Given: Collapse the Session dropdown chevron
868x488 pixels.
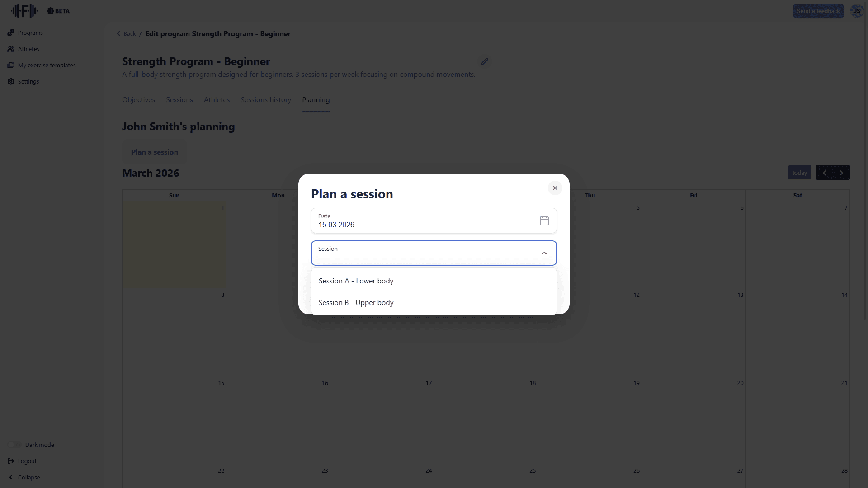Looking at the screenshot, I should [544, 253].
